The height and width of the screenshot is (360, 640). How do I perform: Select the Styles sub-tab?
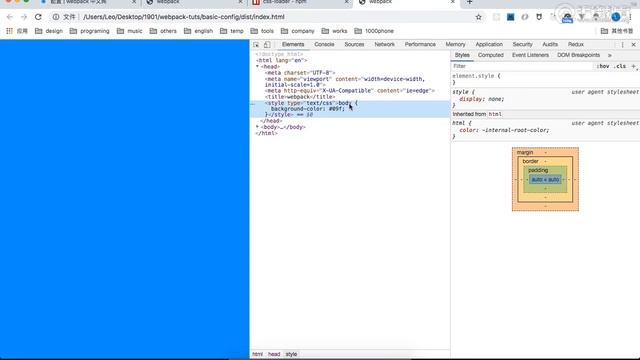462,55
